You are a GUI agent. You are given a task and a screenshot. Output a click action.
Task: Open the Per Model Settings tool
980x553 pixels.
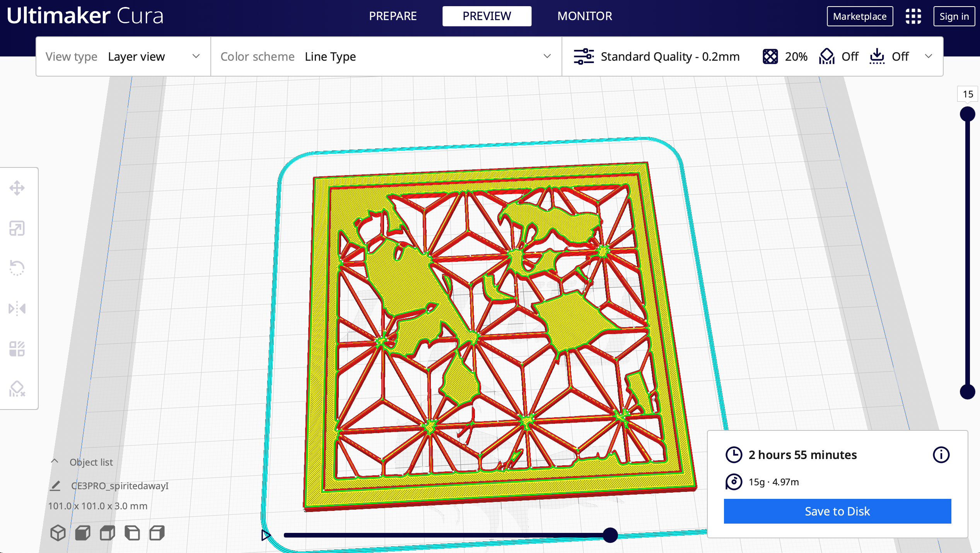click(x=17, y=349)
